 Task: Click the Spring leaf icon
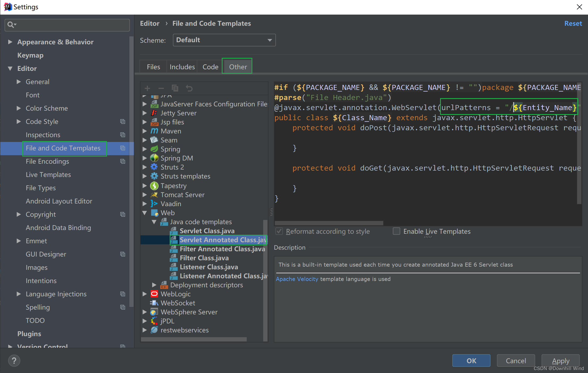click(x=154, y=149)
